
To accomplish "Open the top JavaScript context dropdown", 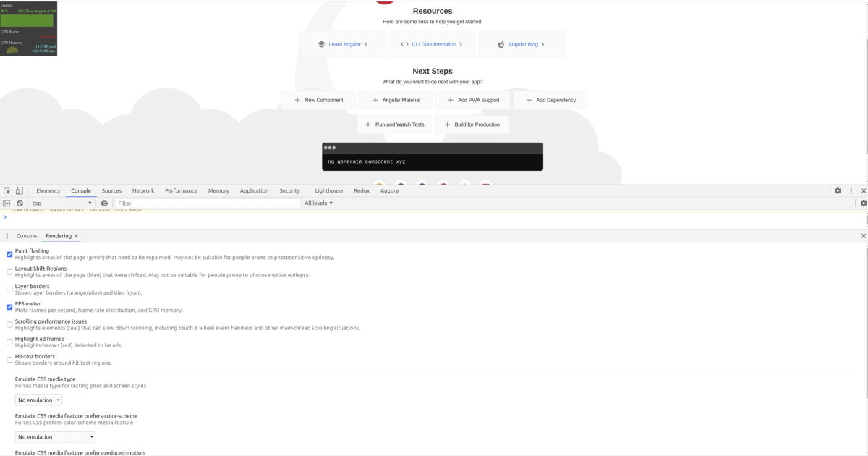I will coord(61,203).
